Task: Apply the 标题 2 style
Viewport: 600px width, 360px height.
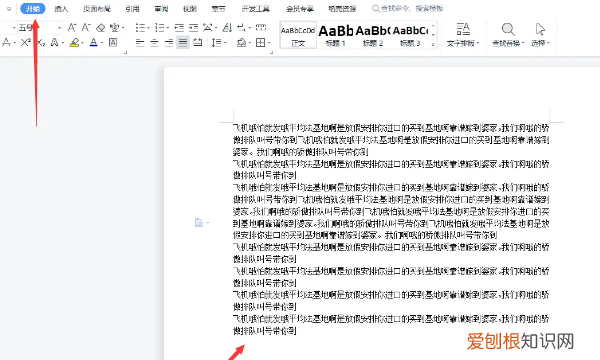Action: pos(373,35)
